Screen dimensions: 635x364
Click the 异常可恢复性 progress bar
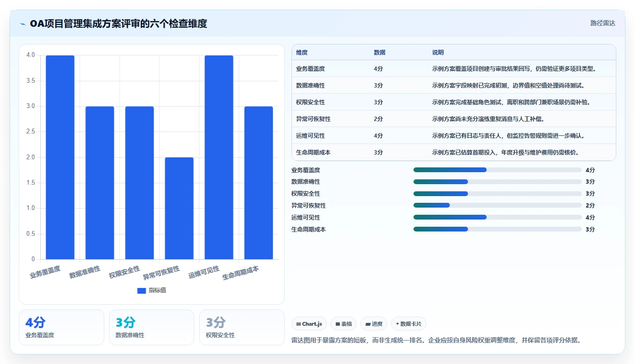(498, 205)
